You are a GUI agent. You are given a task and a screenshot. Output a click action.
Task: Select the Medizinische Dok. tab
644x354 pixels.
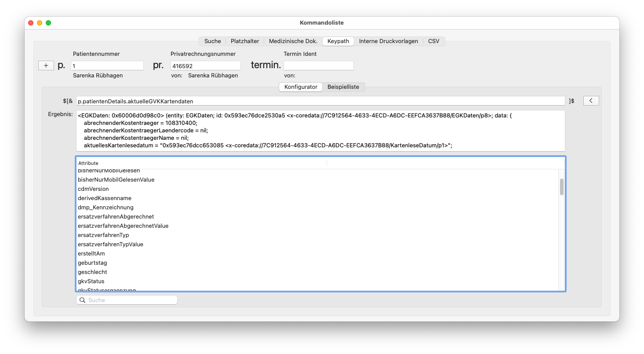pos(293,41)
